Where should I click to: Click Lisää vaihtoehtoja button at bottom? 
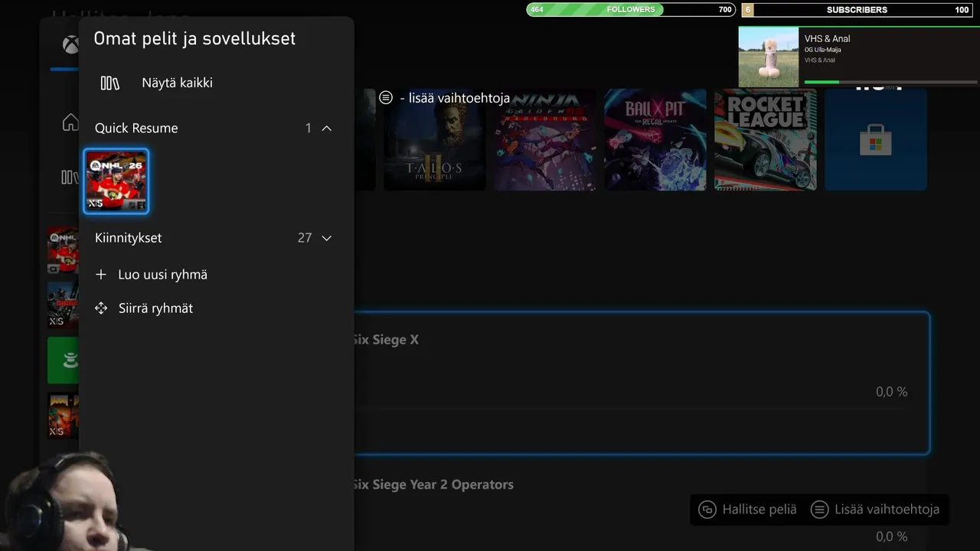(875, 509)
